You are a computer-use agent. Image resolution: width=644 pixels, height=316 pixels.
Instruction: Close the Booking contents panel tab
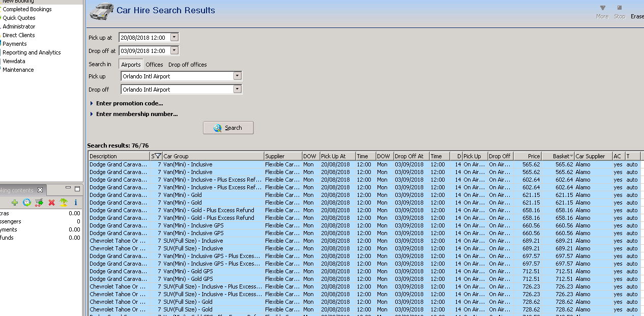[40, 190]
